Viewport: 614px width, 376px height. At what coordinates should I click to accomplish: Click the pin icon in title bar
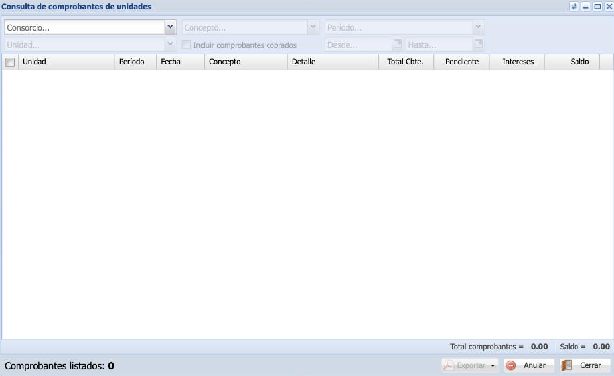click(574, 6)
